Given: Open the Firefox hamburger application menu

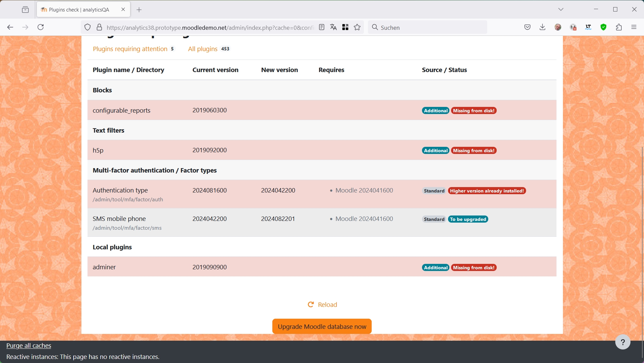Looking at the screenshot, I should (634, 27).
